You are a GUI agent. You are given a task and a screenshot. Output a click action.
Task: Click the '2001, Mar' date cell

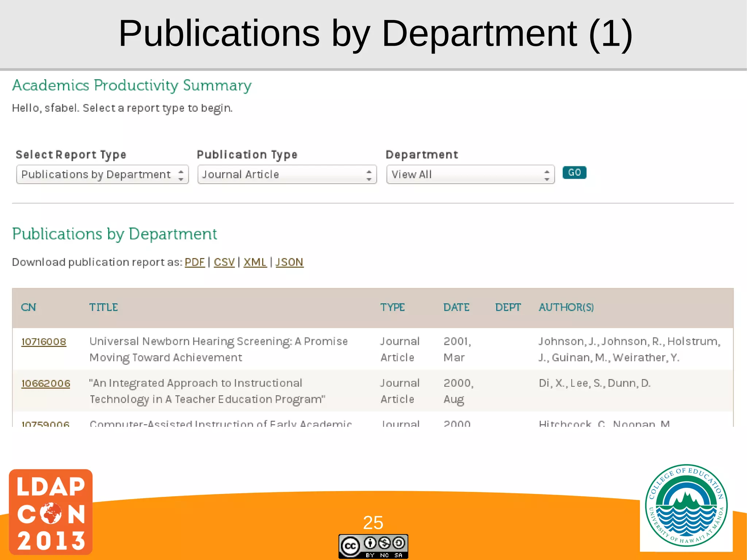(457, 349)
